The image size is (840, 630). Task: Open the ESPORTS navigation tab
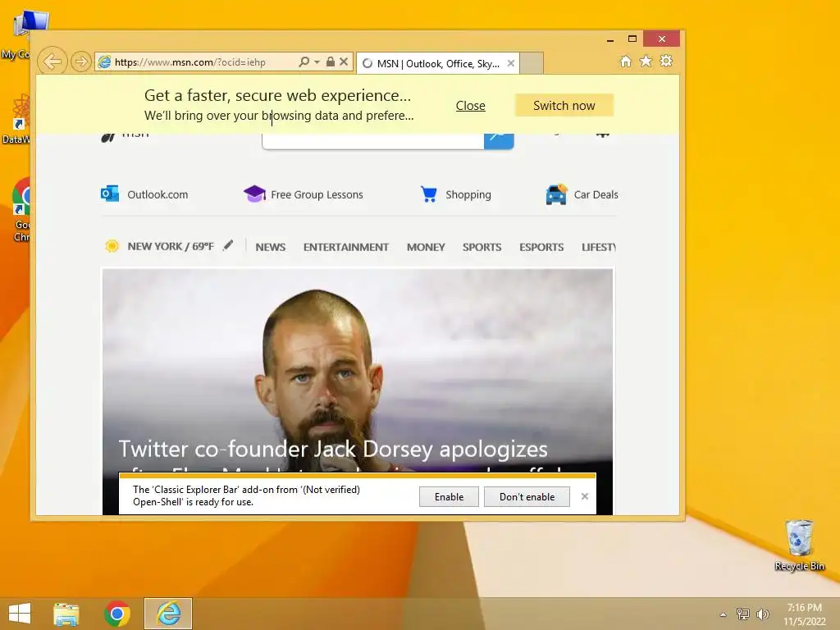click(541, 247)
